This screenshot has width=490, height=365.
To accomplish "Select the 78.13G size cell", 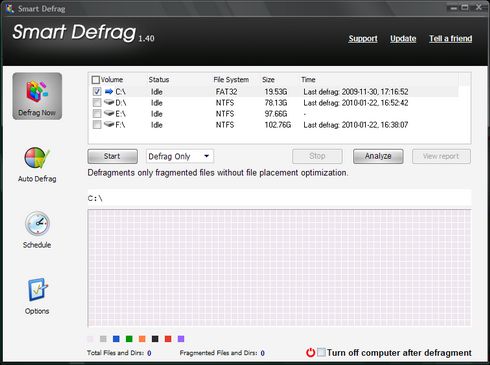I will point(276,103).
